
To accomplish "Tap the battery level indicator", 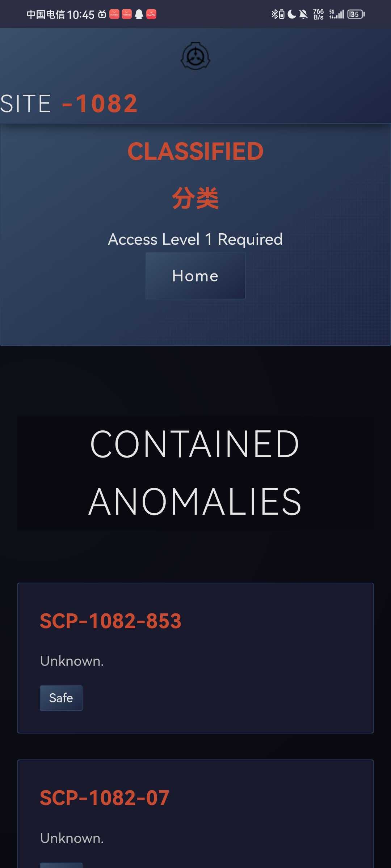I will click(x=356, y=14).
